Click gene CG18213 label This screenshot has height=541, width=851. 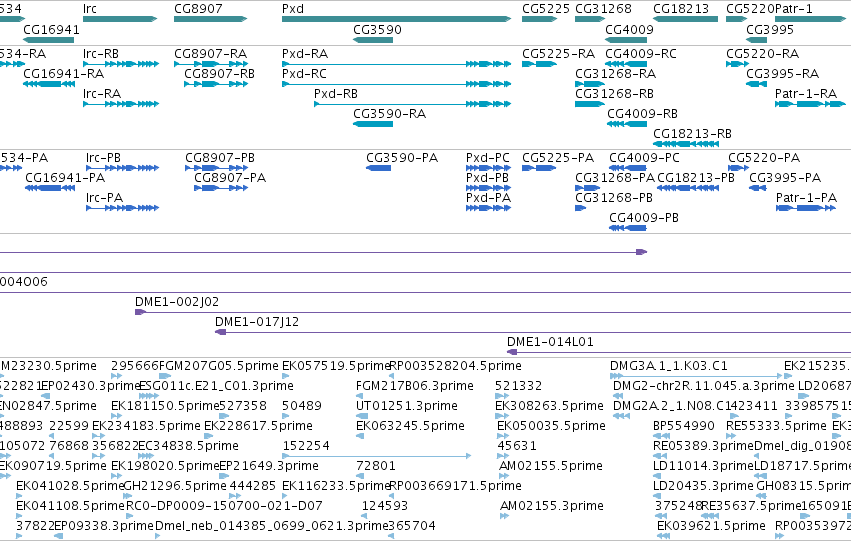click(681, 9)
